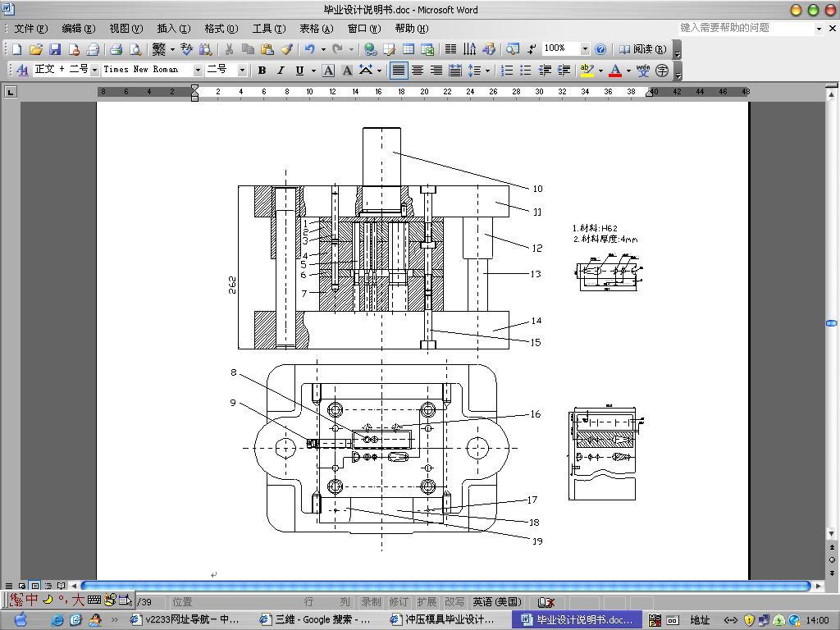Click the horizontal scrollbar track
Viewport: 840px width, 630px height.
pos(445,586)
